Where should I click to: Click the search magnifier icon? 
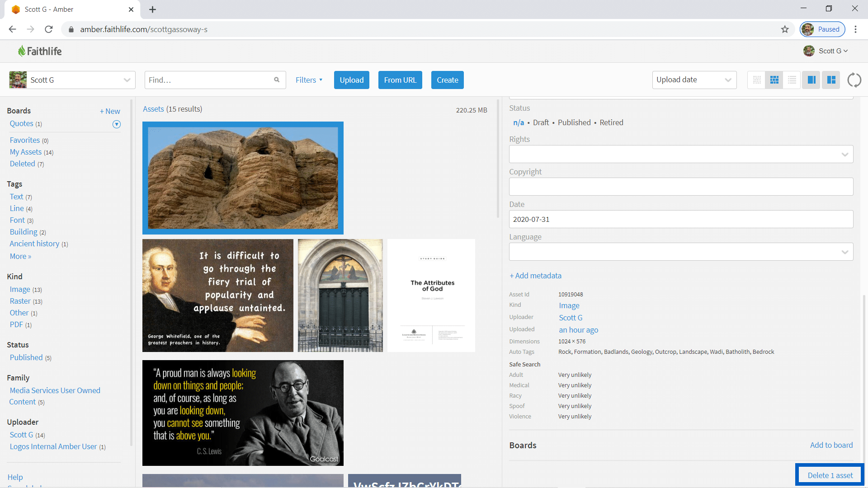277,80
